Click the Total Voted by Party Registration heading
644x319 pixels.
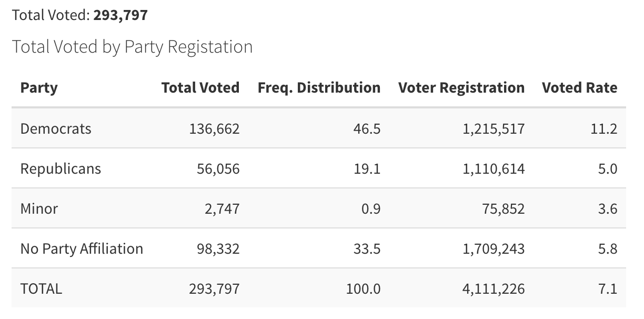click(x=132, y=47)
